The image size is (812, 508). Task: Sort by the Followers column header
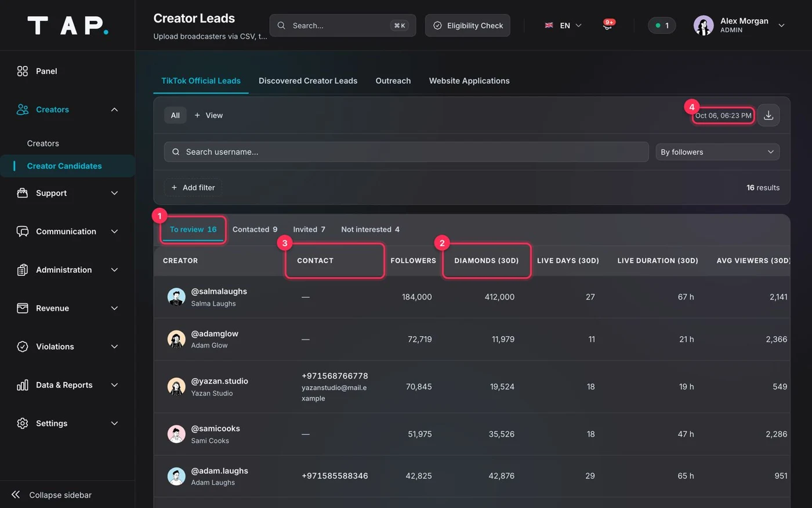tap(413, 261)
